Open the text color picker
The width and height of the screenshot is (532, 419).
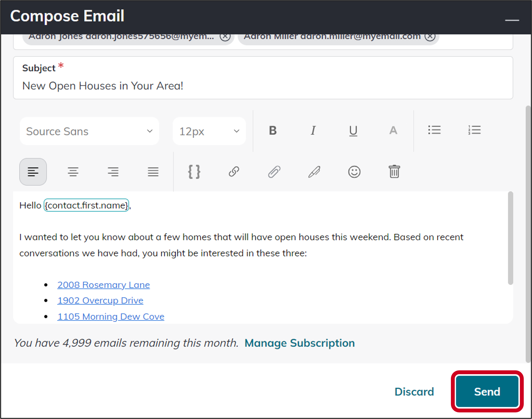pos(393,131)
